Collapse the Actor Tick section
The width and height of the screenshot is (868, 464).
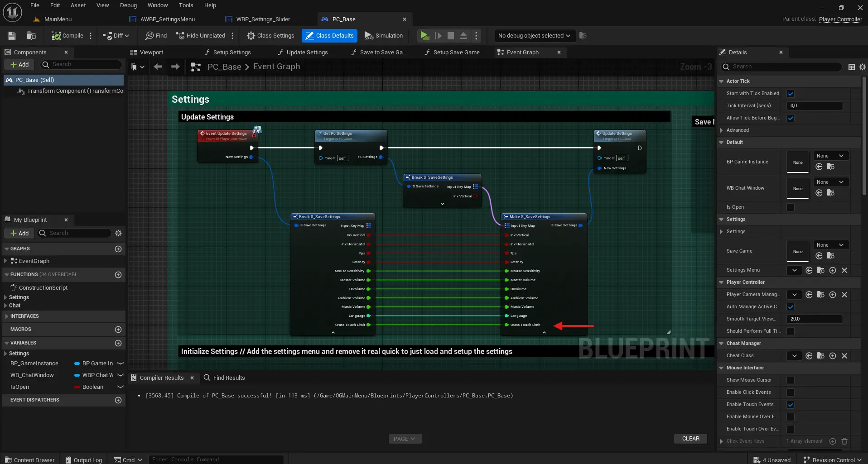pos(721,81)
